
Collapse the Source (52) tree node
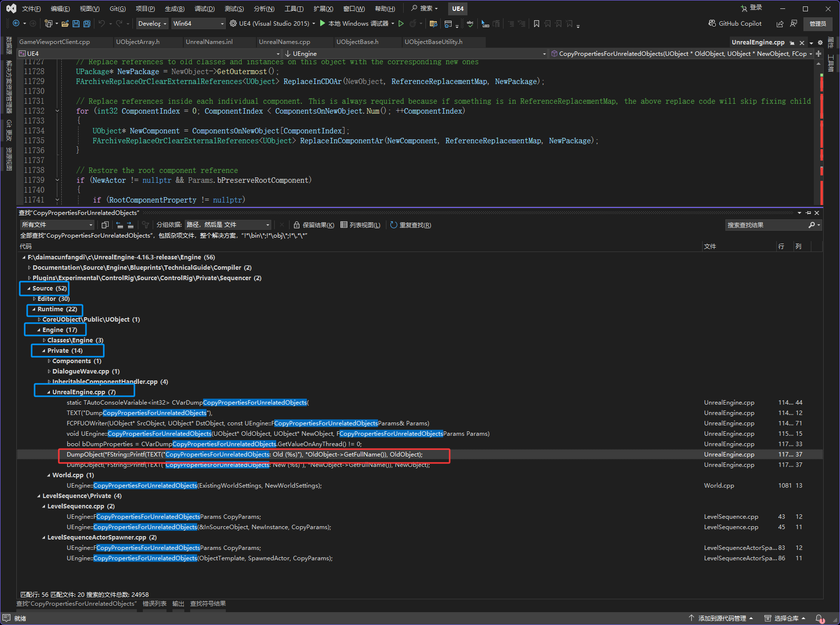coord(29,289)
